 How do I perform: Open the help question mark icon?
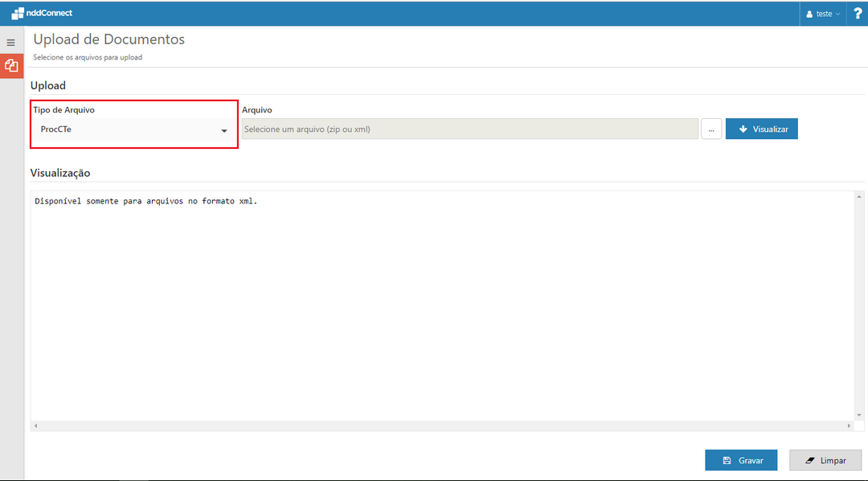pos(858,14)
